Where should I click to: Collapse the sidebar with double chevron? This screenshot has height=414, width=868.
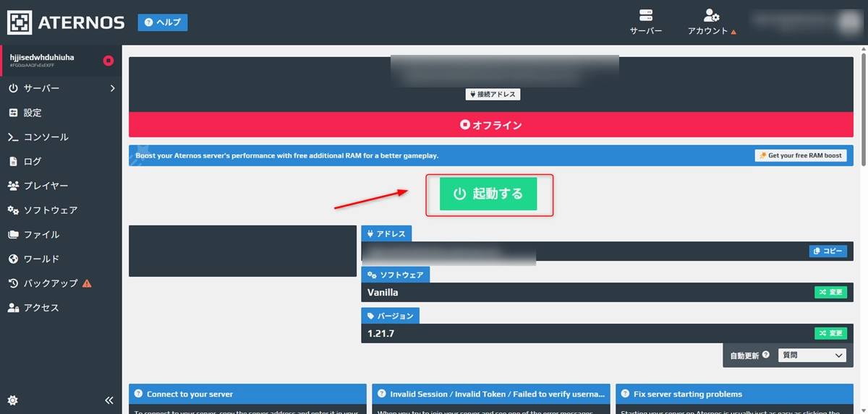(x=109, y=400)
